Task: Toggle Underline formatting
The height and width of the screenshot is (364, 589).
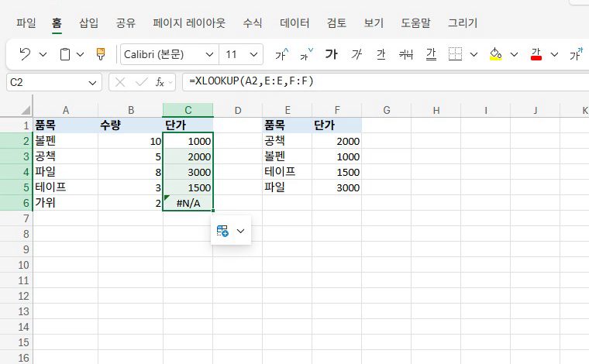Action: click(x=381, y=54)
